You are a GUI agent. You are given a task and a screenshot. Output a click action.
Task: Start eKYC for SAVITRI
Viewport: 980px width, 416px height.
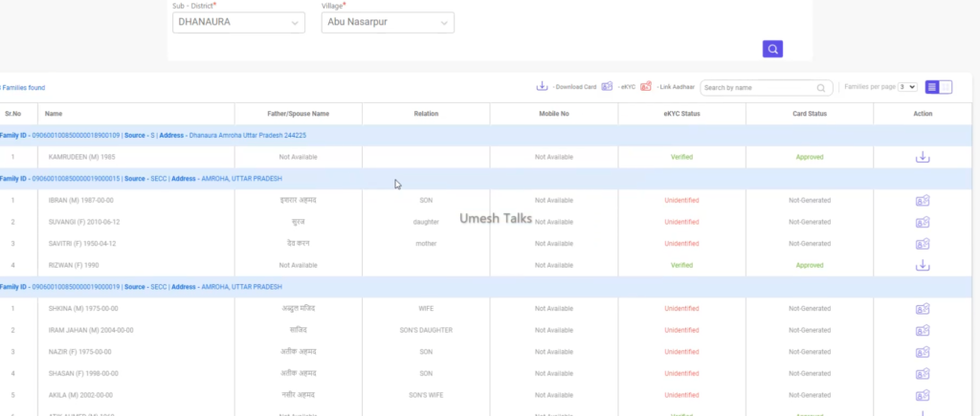(923, 244)
